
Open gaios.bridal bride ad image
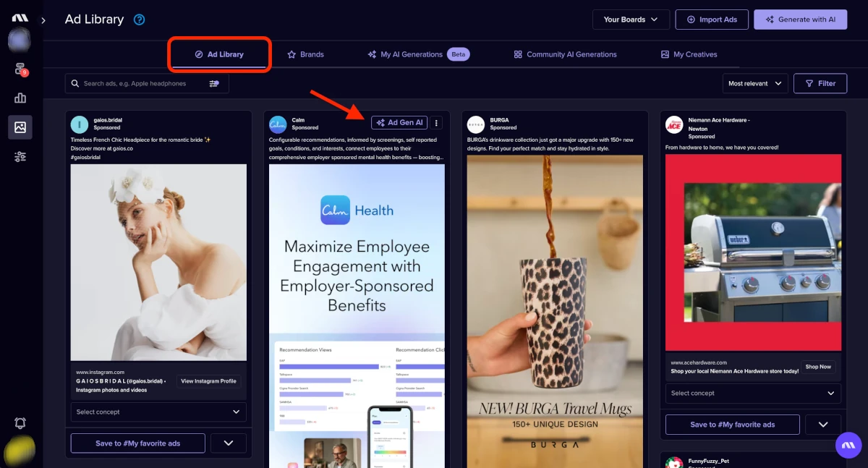click(x=158, y=262)
